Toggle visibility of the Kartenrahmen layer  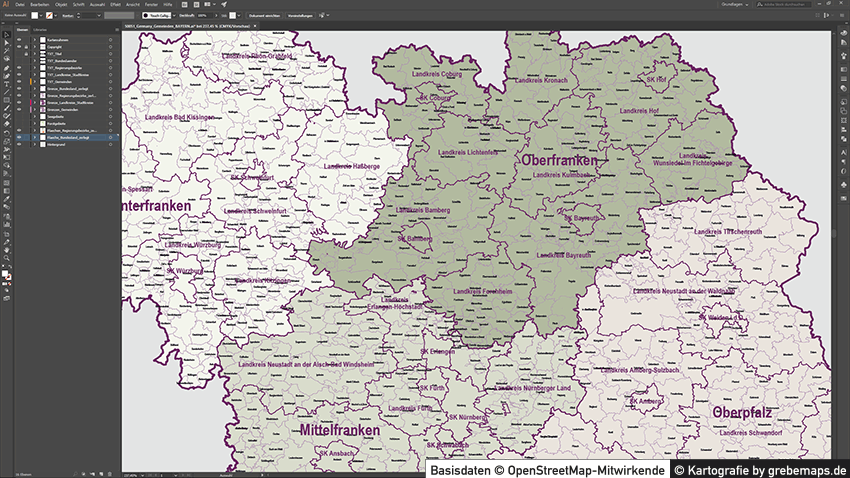pyautogui.click(x=19, y=39)
